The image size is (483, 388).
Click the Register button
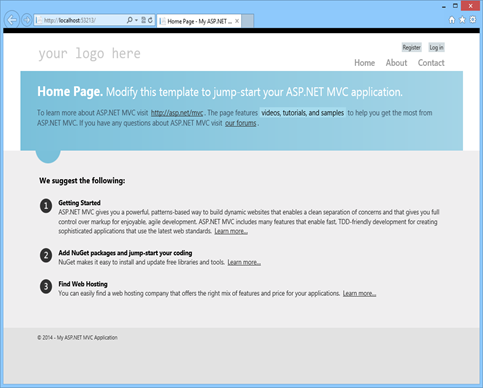click(x=411, y=47)
